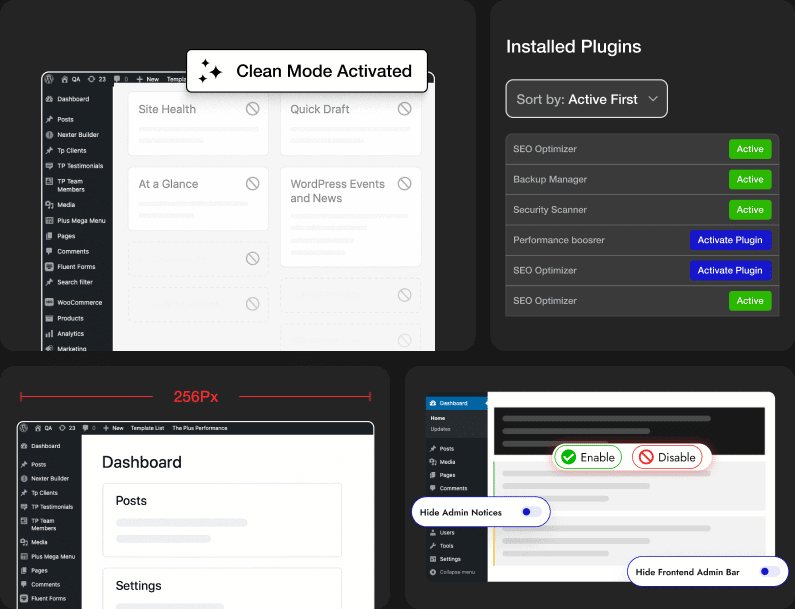Image resolution: width=795 pixels, height=609 pixels.
Task: Select Dashboard in the blue notices sidebar
Action: (456, 403)
